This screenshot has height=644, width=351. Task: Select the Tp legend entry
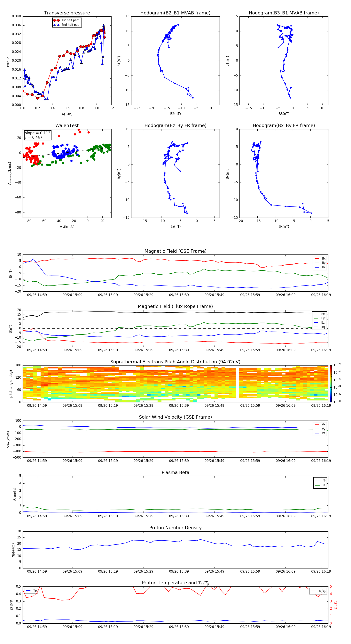(x=31, y=591)
